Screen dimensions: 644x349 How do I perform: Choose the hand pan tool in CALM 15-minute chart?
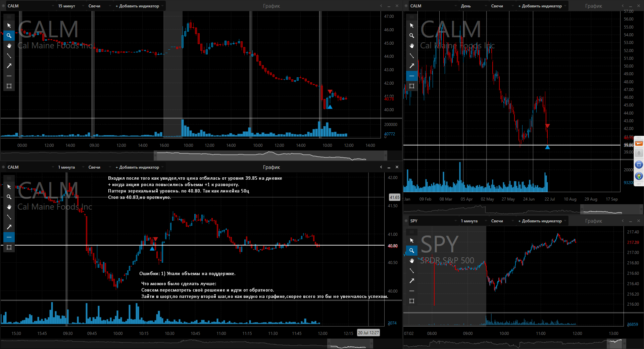pyautogui.click(x=9, y=46)
